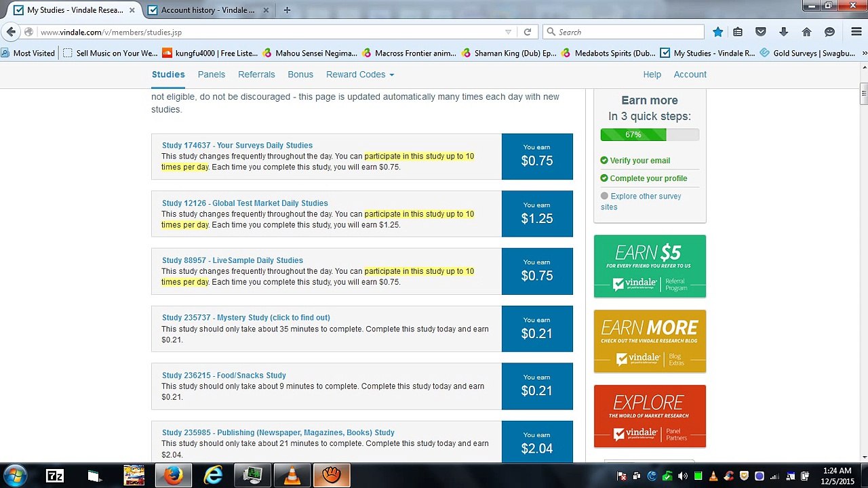Open Study 236215 - Food/Snacks Study
868x488 pixels.
coord(224,375)
